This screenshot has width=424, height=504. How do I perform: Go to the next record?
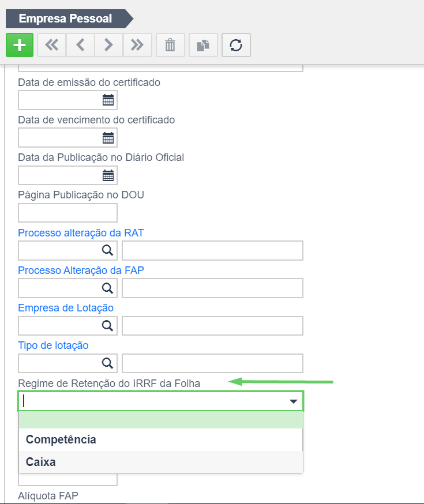click(x=108, y=45)
